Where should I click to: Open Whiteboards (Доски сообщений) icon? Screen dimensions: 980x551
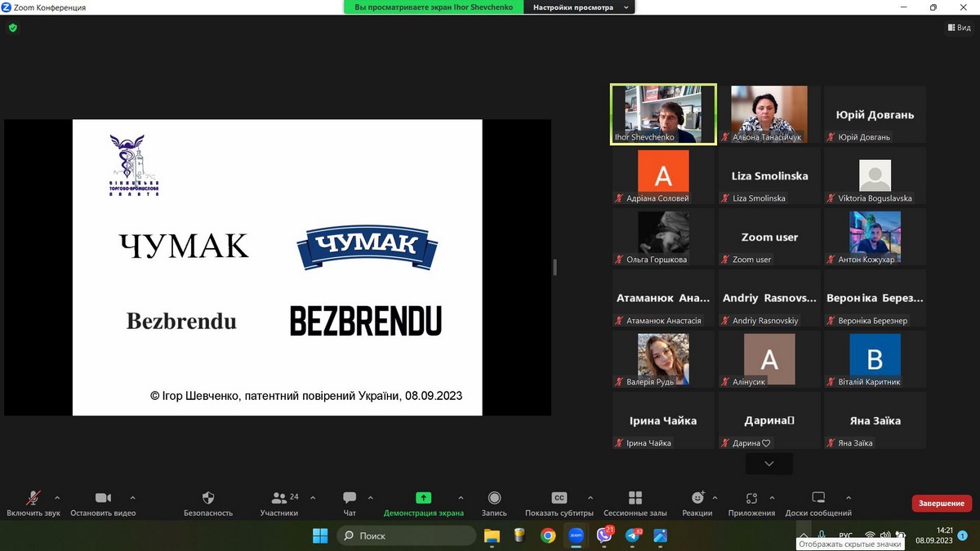[x=818, y=498]
